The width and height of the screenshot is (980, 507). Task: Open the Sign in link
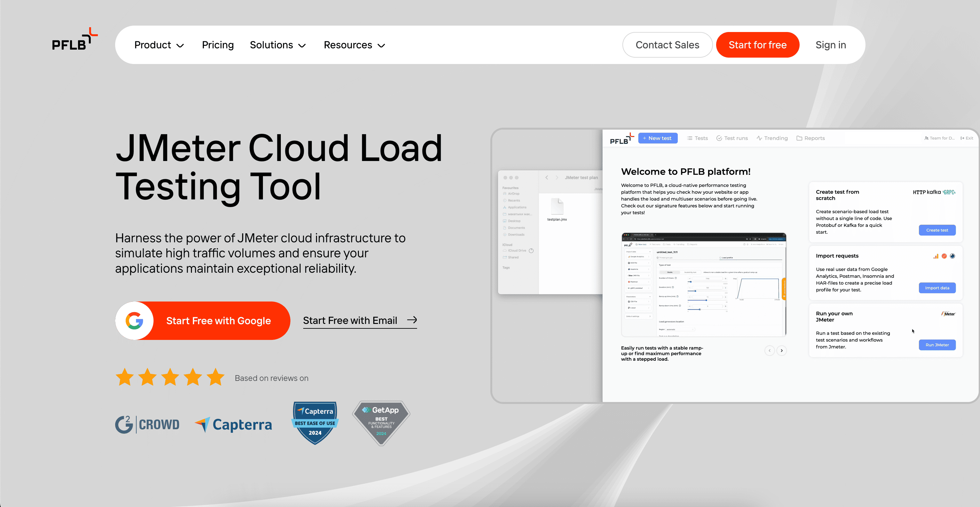point(831,45)
